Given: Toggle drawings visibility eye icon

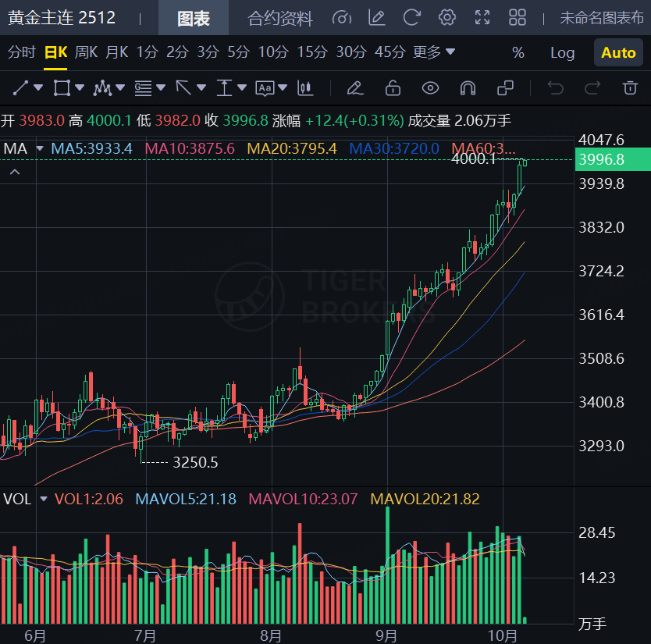Looking at the screenshot, I should pyautogui.click(x=430, y=87).
